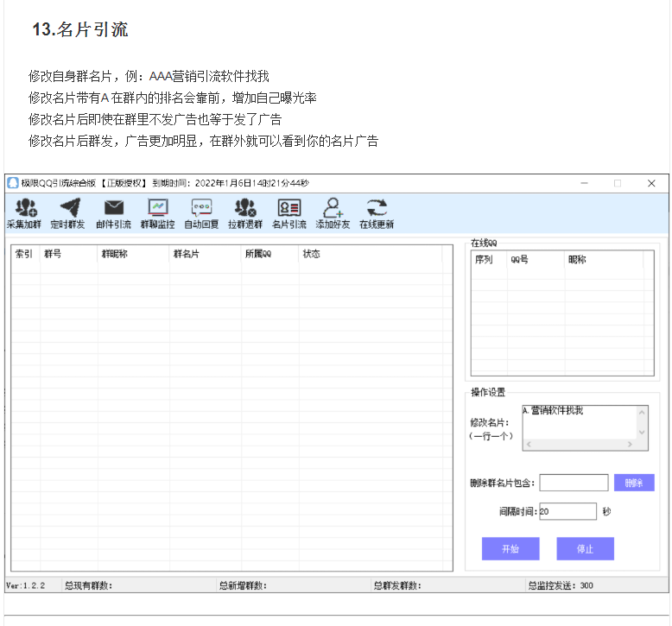The image size is (672, 626).
Task: Click the 总现有群数 status entry
Action: point(89,585)
